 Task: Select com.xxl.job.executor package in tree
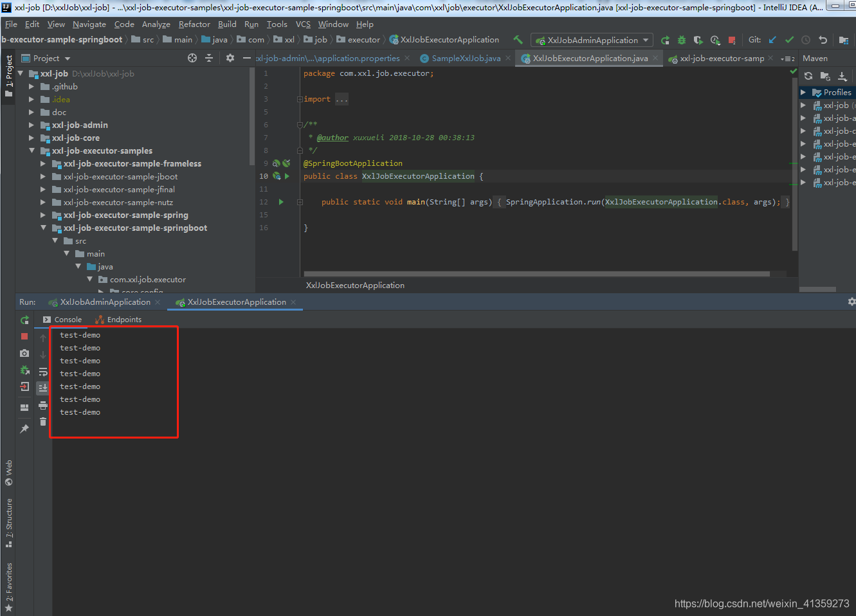click(x=147, y=280)
